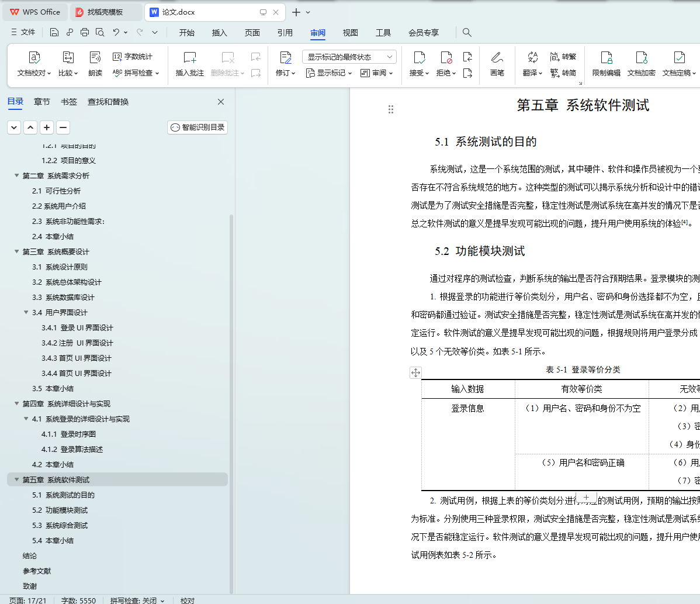Click Reject changes (拒绝) icon
Viewport: 700px width, 604px height.
pos(446,64)
